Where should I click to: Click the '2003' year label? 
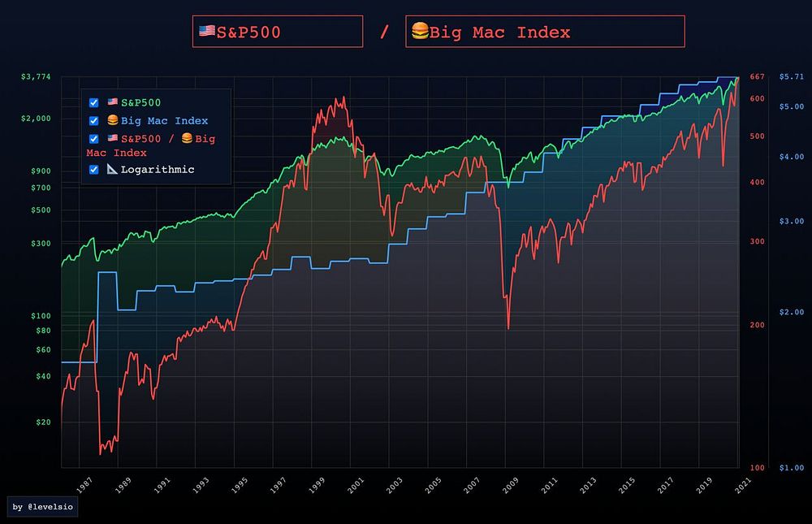coord(394,485)
